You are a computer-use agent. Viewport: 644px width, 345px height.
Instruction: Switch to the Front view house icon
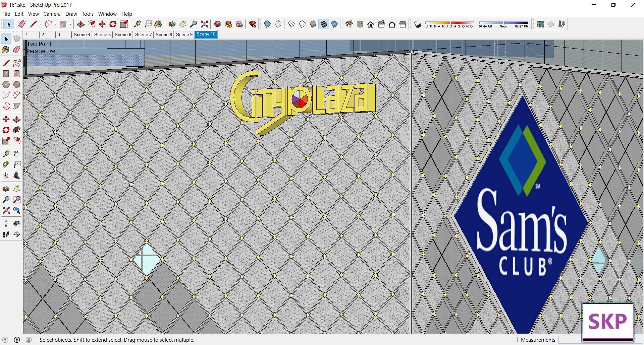point(371,24)
